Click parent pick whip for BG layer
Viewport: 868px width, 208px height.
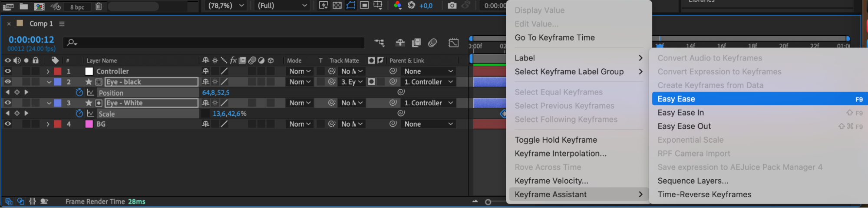pyautogui.click(x=393, y=124)
